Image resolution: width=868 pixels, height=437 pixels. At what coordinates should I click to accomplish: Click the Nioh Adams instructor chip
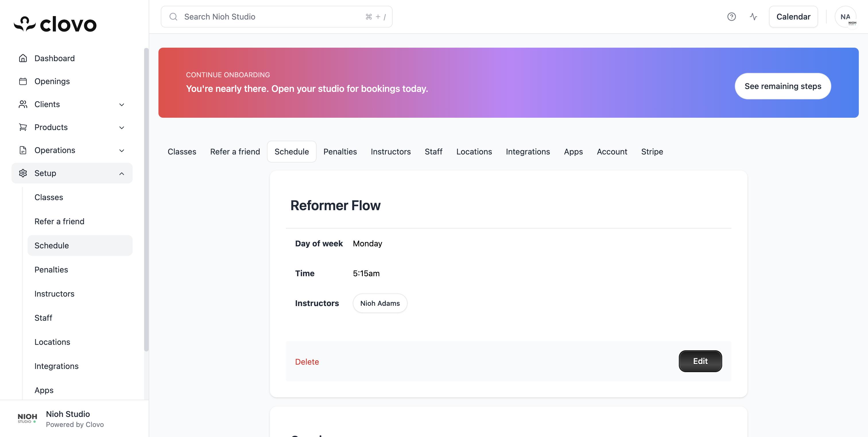[x=380, y=303]
